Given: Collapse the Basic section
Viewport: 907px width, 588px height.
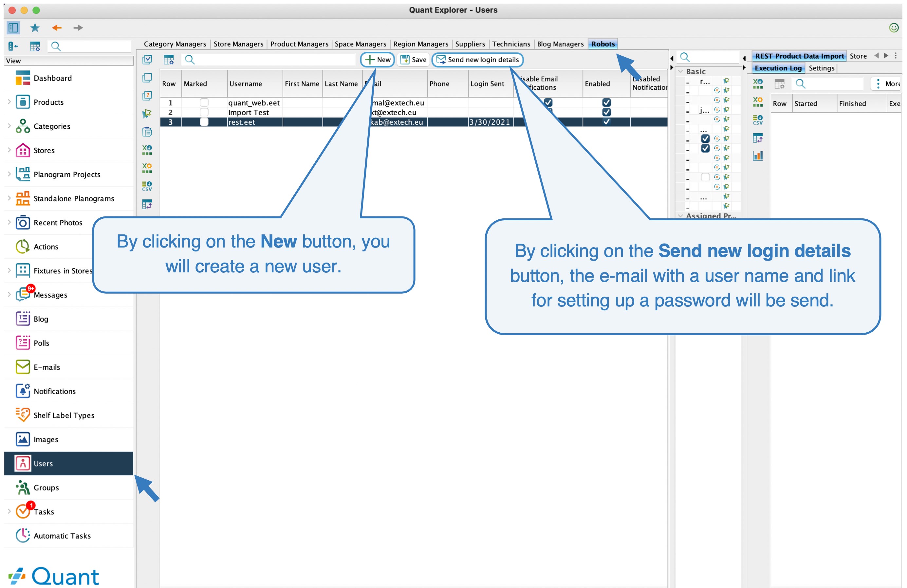Looking at the screenshot, I should click(x=681, y=71).
